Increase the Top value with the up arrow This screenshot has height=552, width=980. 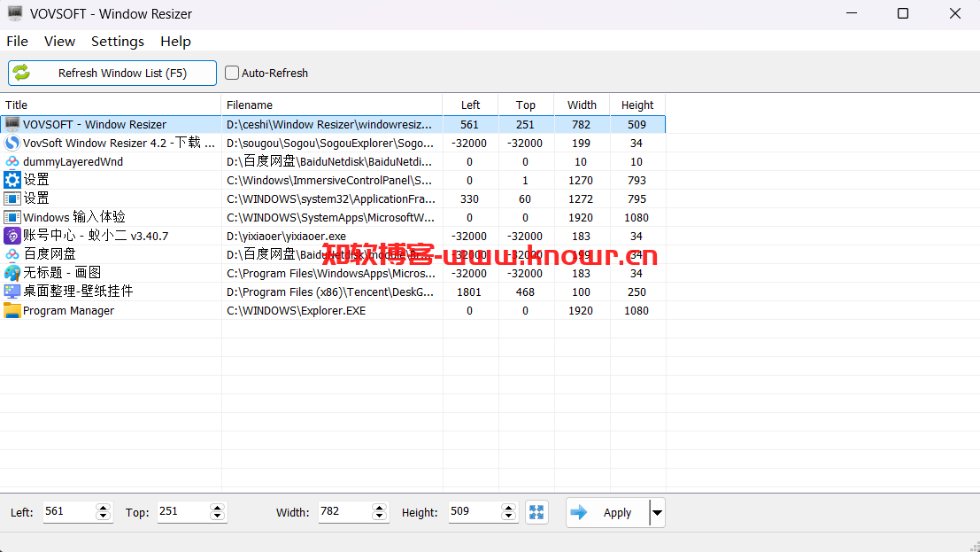coord(217,508)
